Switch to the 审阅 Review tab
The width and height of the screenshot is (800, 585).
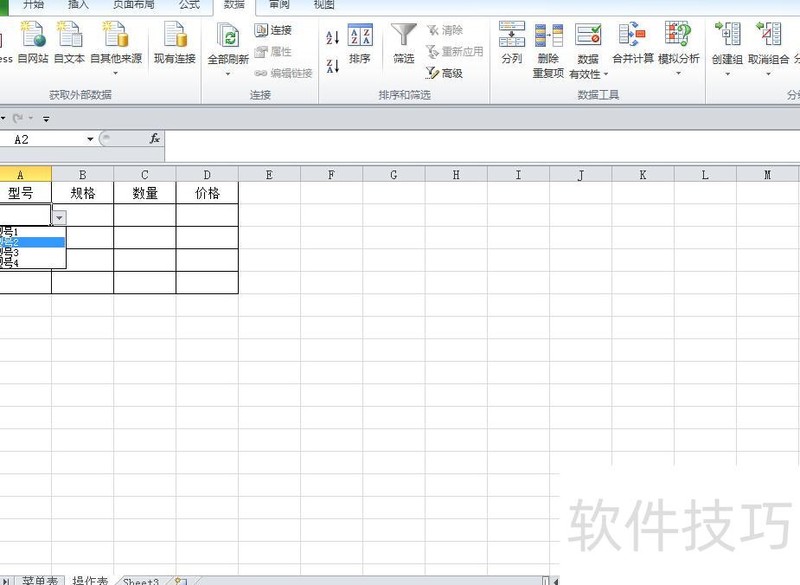point(279,5)
